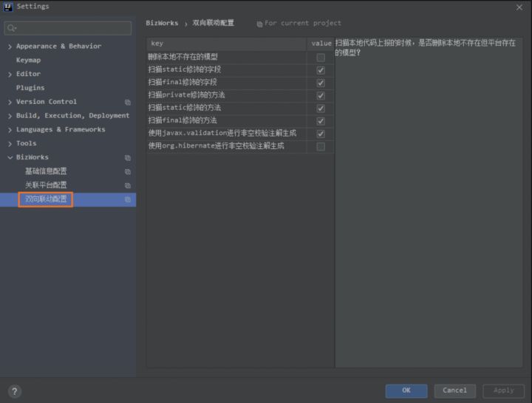Open Keymap settings page
This screenshot has width=532, height=403.
(x=29, y=60)
